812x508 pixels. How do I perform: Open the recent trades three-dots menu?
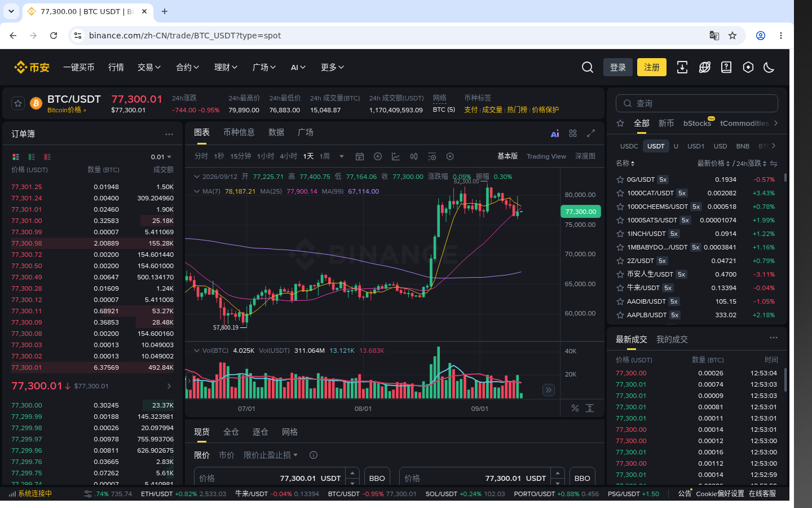[774, 338]
